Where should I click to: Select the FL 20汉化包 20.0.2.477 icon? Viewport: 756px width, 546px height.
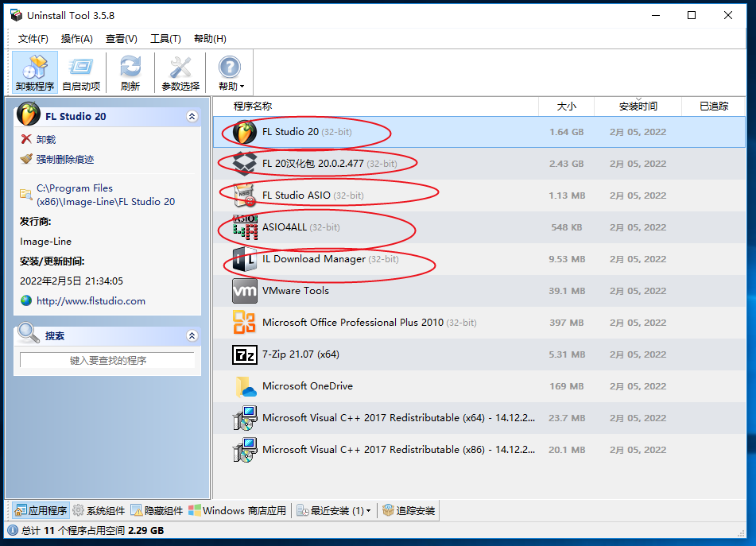pos(244,164)
